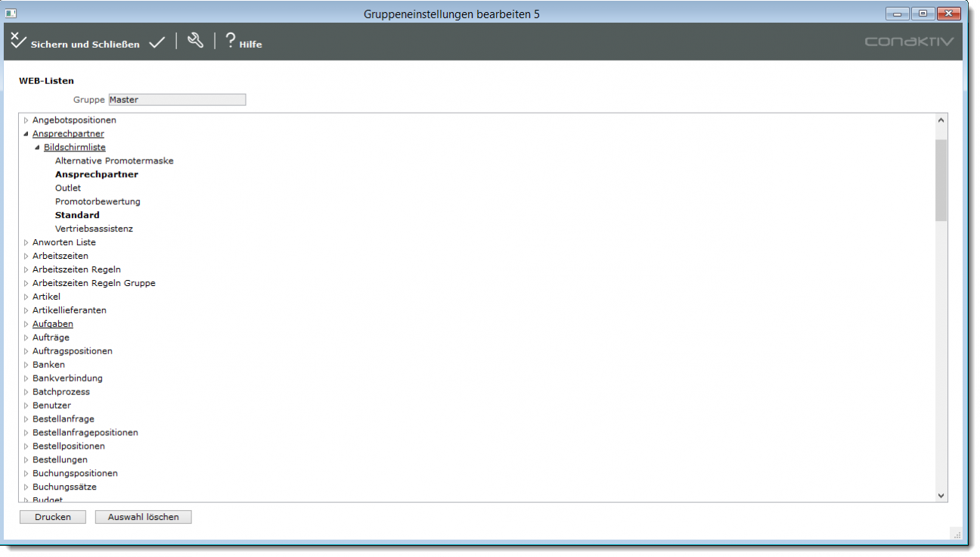Expand the Benutzer tree node
980x557 pixels.
point(26,406)
